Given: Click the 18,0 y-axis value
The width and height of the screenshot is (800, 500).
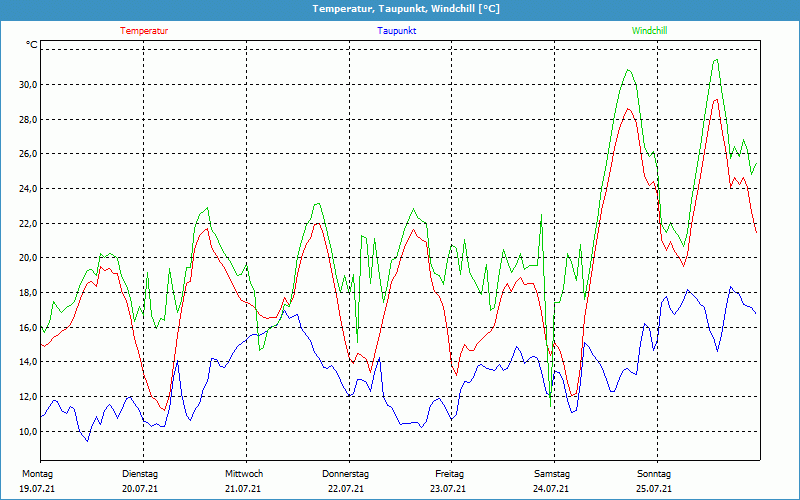Looking at the screenshot, I should click(28, 293).
